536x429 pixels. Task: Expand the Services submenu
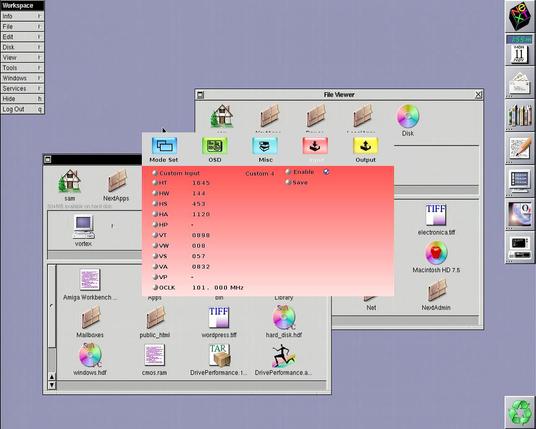tap(22, 89)
